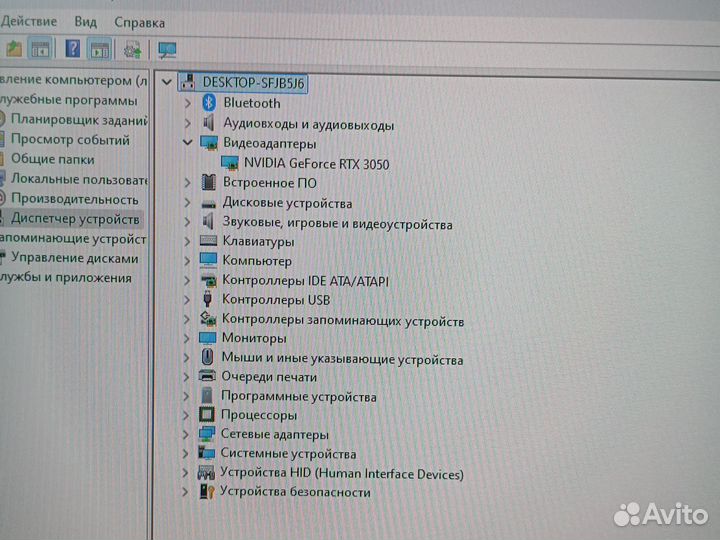Toggle the Show/Hide action pane button
This screenshot has width=720, height=540.
coord(99,48)
